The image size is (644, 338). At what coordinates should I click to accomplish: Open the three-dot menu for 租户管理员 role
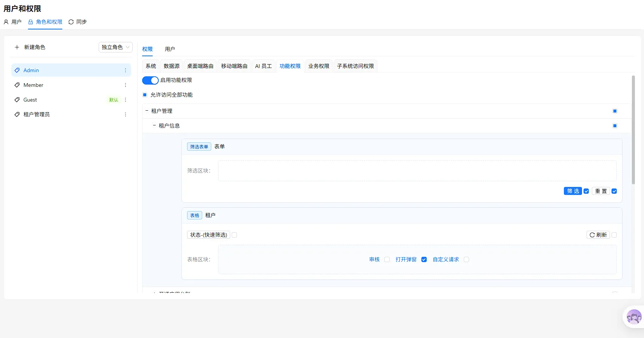(125, 114)
